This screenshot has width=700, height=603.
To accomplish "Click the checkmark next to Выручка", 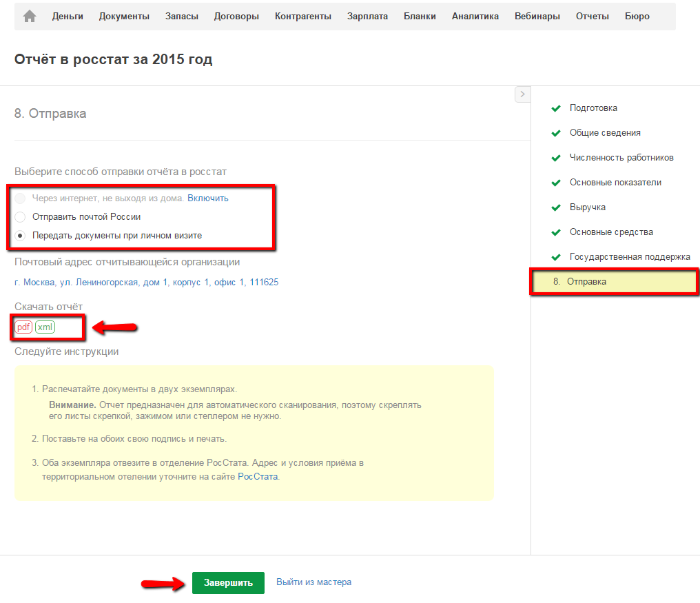I will coord(556,207).
